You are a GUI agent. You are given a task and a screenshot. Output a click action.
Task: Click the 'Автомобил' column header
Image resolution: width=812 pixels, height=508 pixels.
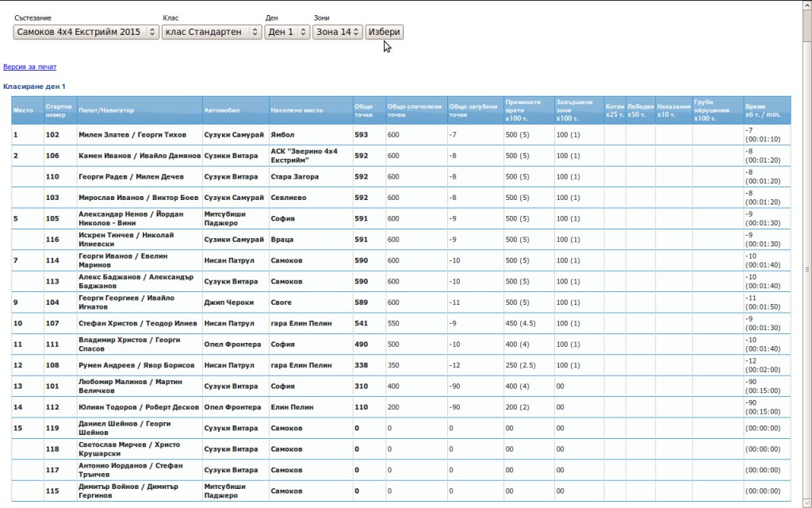point(221,110)
